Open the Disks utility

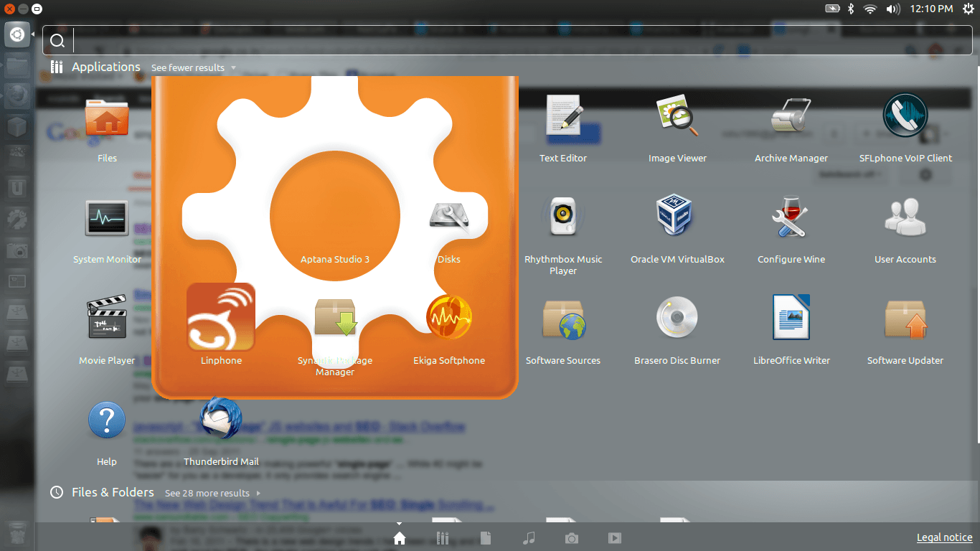(x=449, y=217)
